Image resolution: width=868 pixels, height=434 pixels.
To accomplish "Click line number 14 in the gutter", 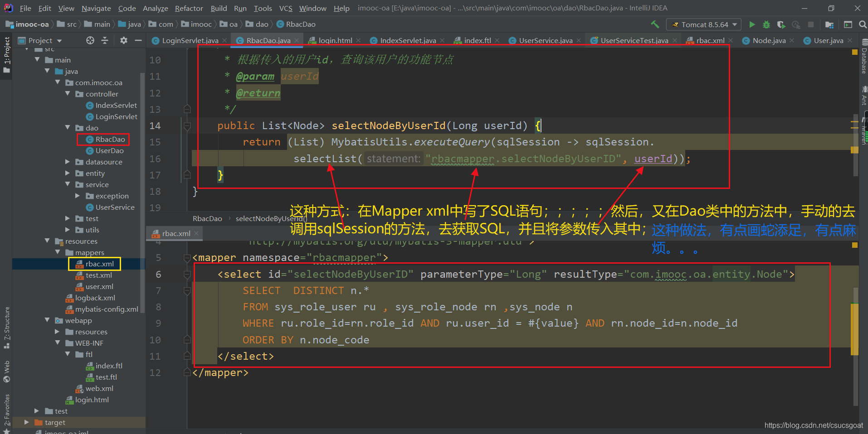I will click(x=155, y=125).
